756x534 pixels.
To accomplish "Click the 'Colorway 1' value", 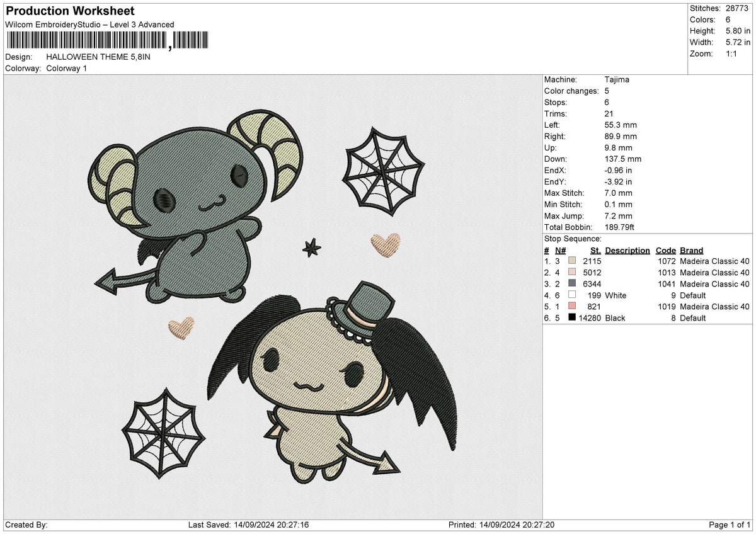I will (67, 68).
